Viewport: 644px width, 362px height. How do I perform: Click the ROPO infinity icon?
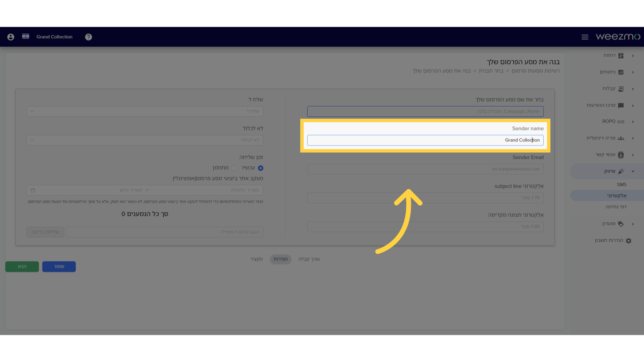pyautogui.click(x=621, y=122)
